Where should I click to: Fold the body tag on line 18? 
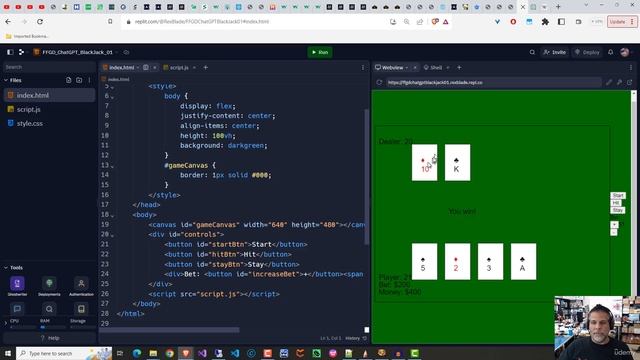click(112, 216)
